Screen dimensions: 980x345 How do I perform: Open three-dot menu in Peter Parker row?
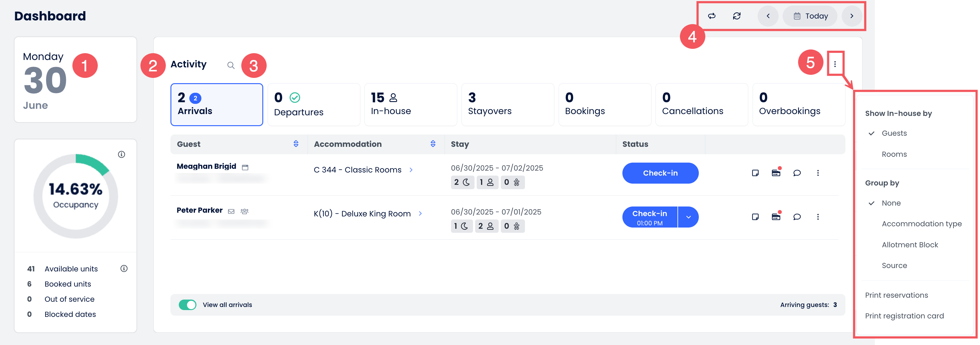818,217
